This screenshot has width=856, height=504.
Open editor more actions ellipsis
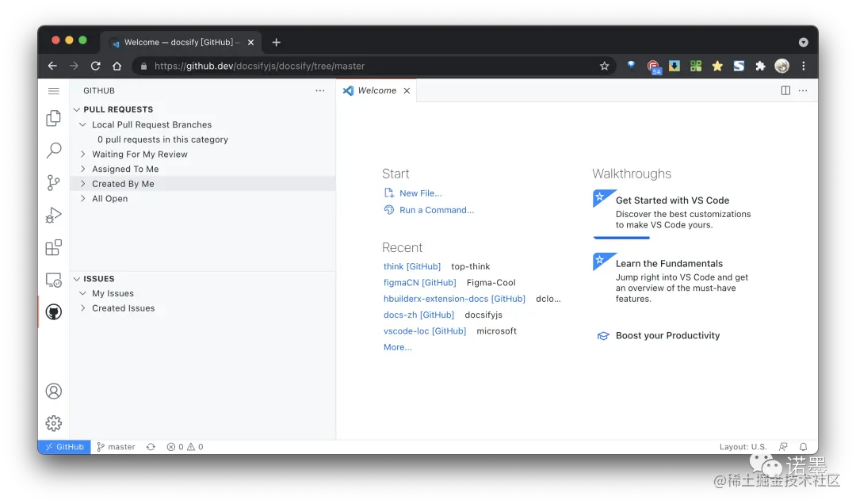click(802, 90)
